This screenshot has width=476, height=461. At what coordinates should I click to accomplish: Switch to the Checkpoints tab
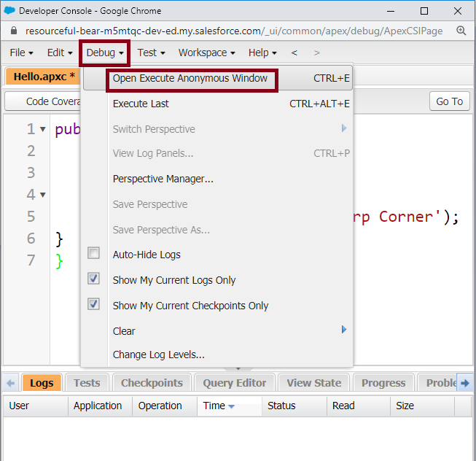click(152, 383)
